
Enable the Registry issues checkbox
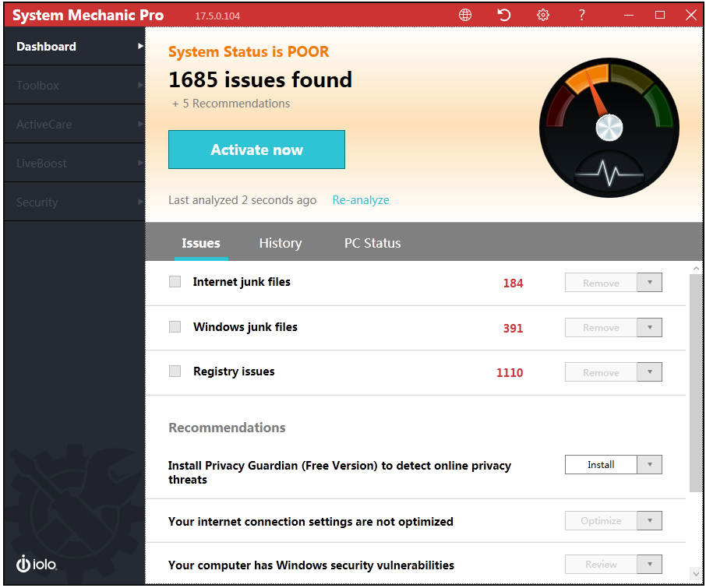pyautogui.click(x=175, y=371)
